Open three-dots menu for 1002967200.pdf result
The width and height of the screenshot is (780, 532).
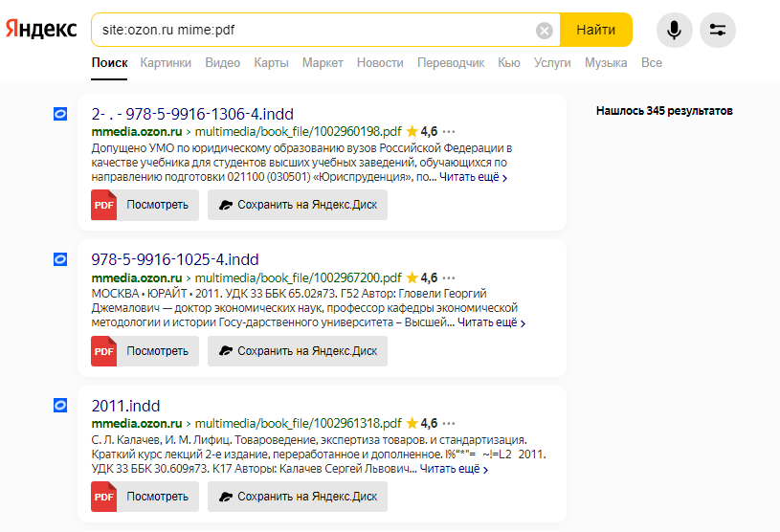click(x=449, y=277)
